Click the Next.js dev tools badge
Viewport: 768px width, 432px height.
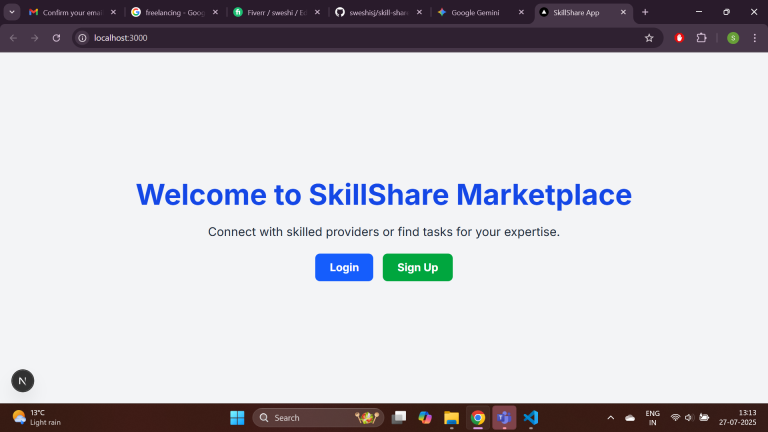pyautogui.click(x=22, y=380)
